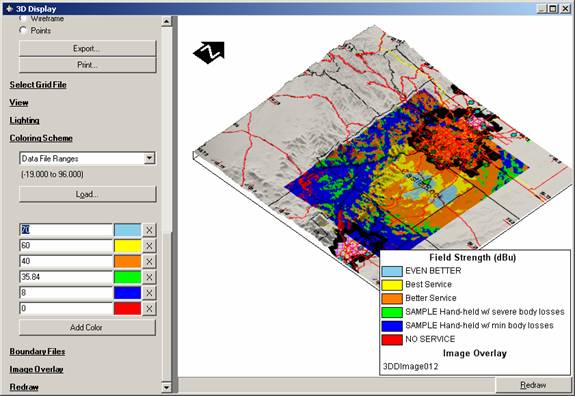Remove the 70 light blue color row
The image size is (575, 396).
click(149, 230)
